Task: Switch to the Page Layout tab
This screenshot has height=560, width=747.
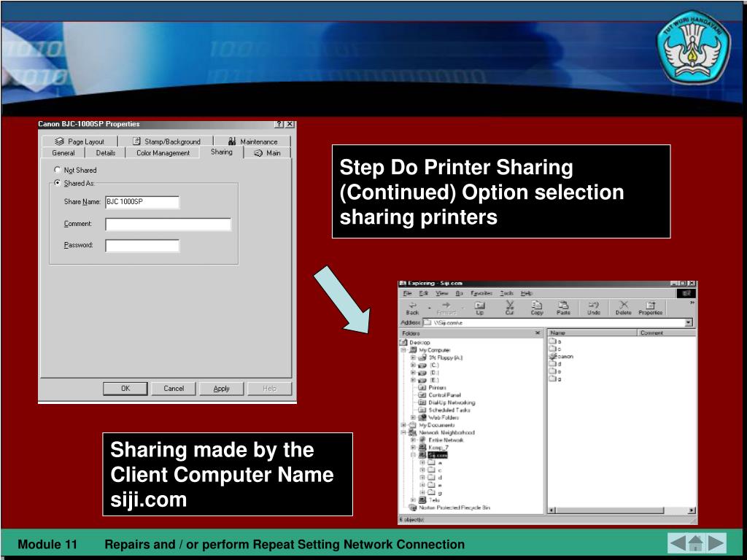Action: coord(80,141)
